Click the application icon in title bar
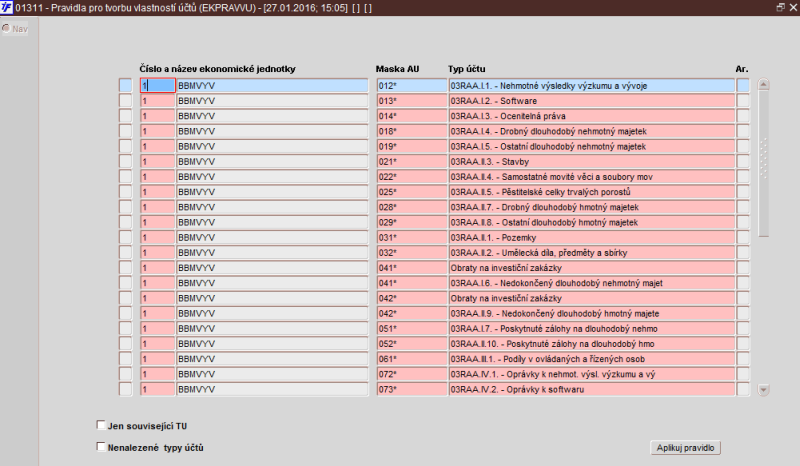800x466 pixels. pos(6,8)
